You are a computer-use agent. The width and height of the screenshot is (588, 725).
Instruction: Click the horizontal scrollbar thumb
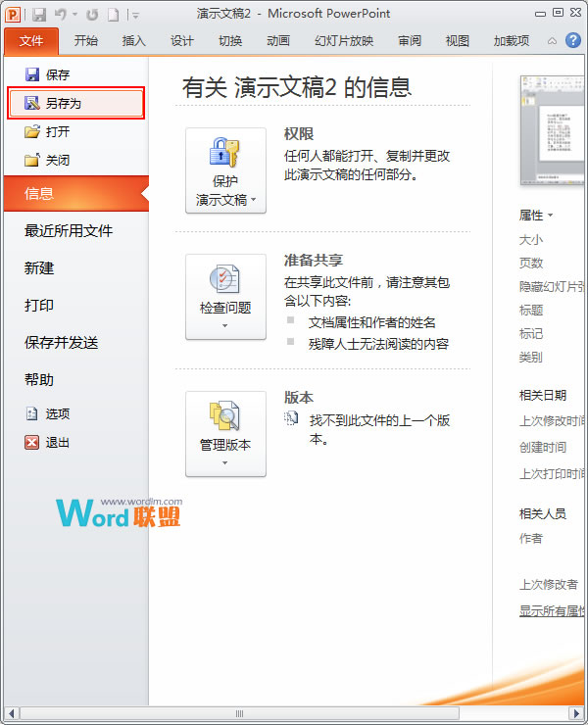pyautogui.click(x=240, y=713)
